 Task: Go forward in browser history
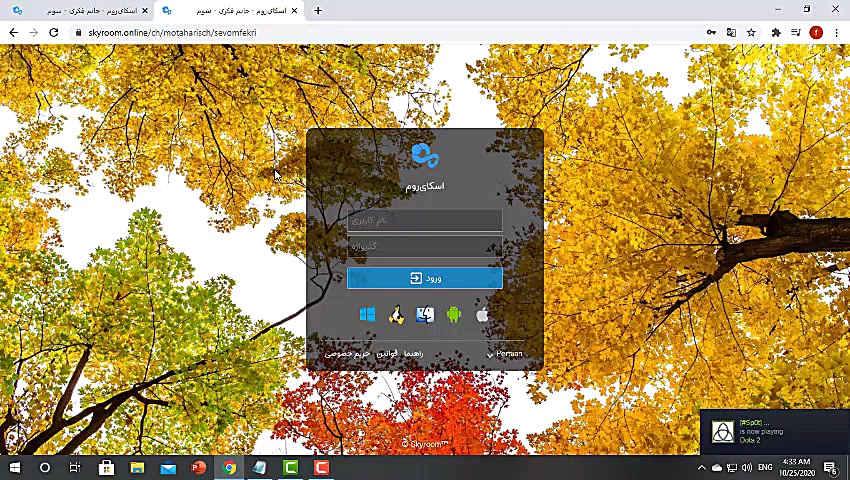pos(34,33)
